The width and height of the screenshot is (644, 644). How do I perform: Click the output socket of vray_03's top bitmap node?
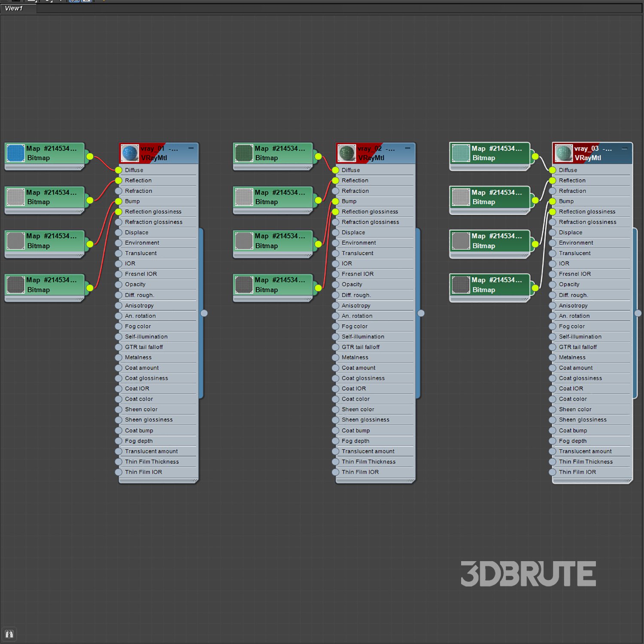[535, 156]
